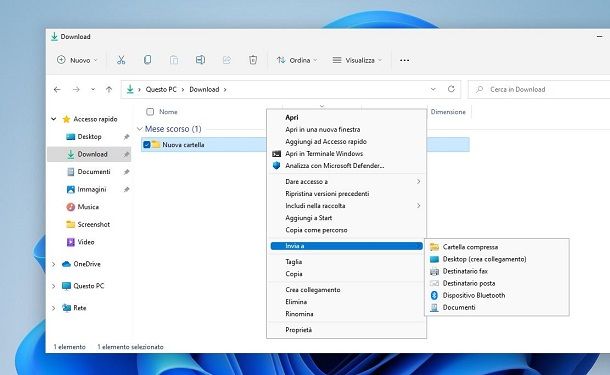The image size is (610, 375).
Task: Click the Destinatario posta mail icon
Action: click(435, 283)
